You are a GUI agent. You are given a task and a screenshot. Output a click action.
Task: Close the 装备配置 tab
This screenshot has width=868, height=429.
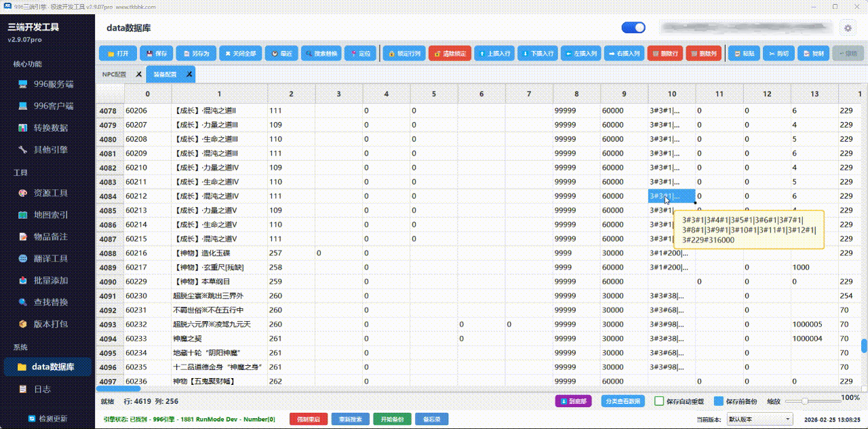click(x=189, y=75)
